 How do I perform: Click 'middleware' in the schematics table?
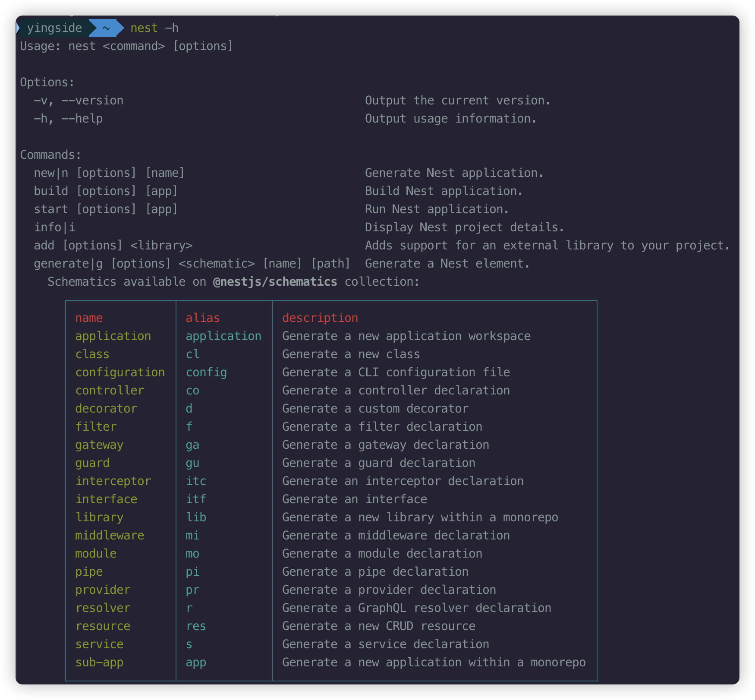pyautogui.click(x=110, y=536)
